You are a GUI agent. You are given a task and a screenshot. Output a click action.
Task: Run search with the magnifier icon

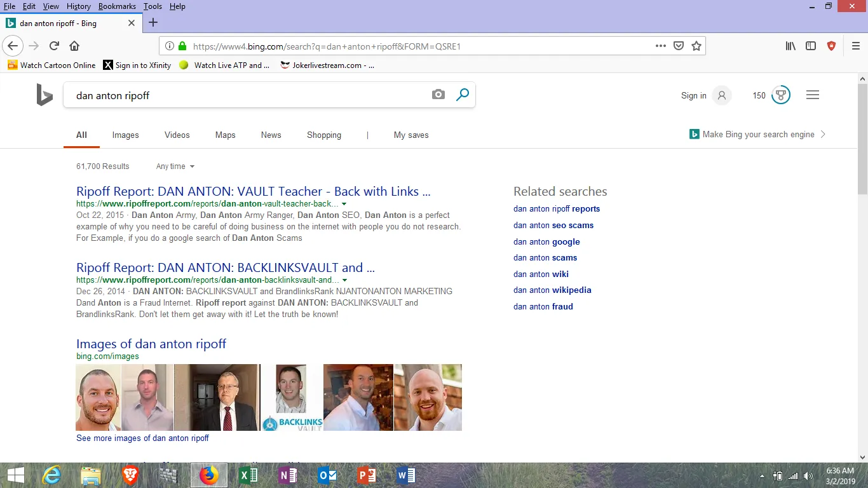(463, 95)
